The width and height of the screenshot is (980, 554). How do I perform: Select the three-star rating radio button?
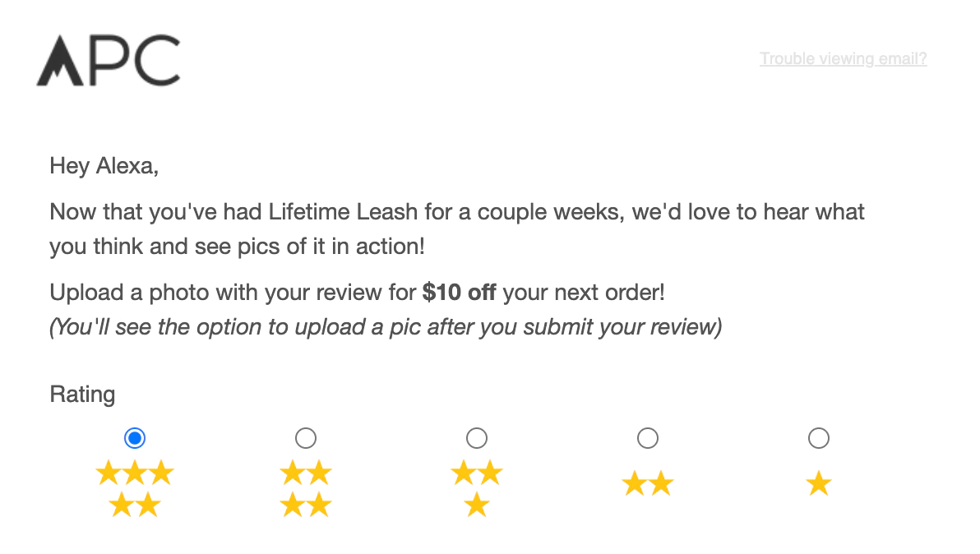click(x=477, y=438)
